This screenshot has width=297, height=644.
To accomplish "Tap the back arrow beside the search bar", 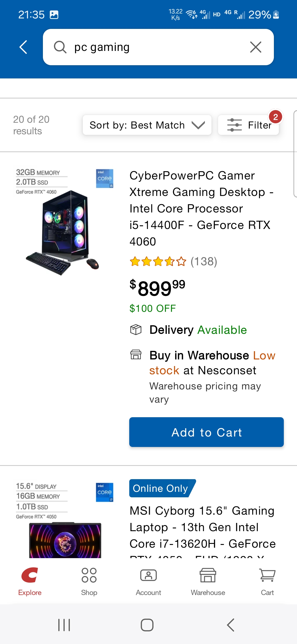I will coord(23,47).
